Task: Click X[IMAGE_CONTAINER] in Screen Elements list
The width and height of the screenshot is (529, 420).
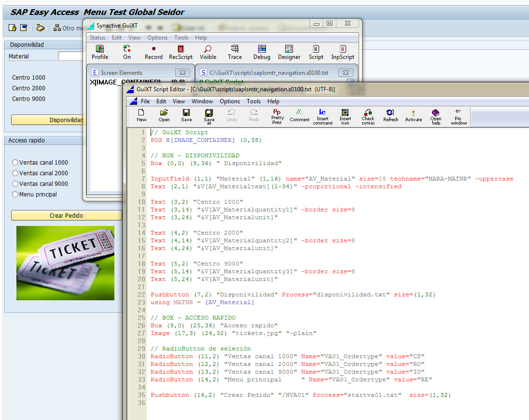Action: point(125,82)
